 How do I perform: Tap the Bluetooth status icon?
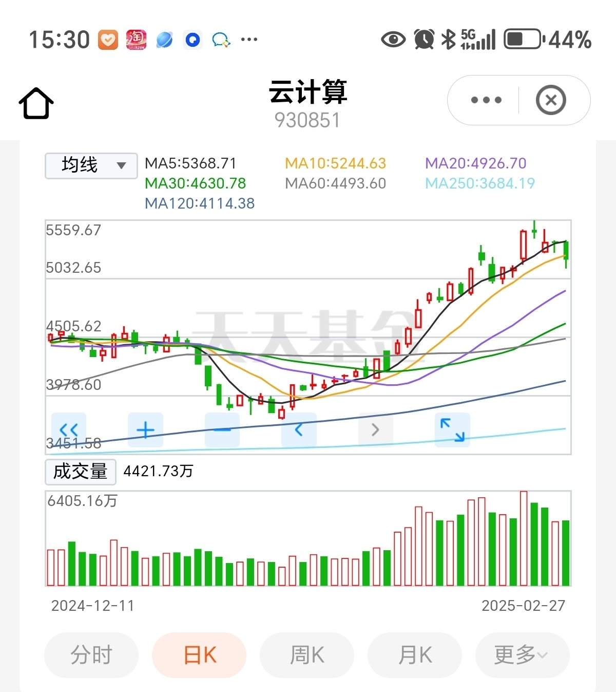click(449, 39)
